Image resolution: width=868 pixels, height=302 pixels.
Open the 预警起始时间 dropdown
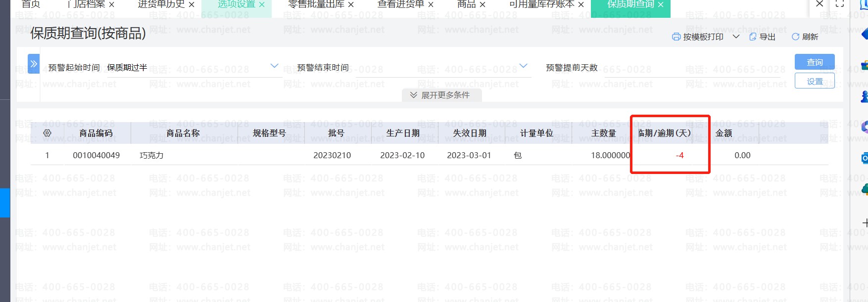click(275, 66)
